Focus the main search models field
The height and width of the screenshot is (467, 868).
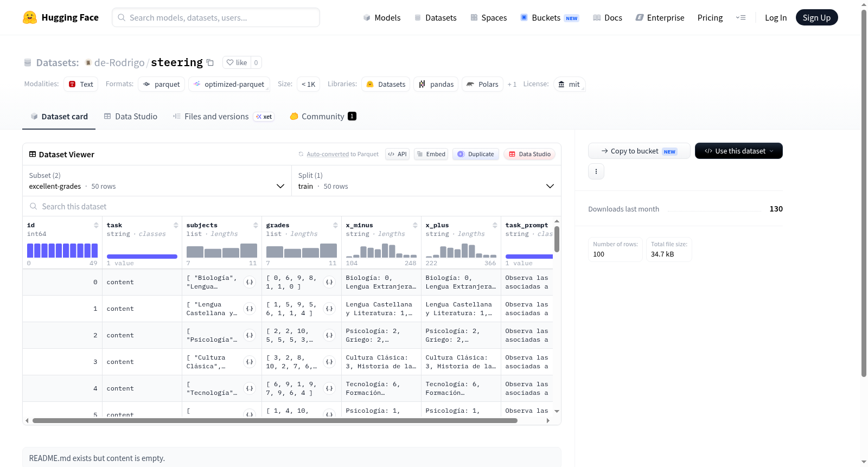(216, 17)
